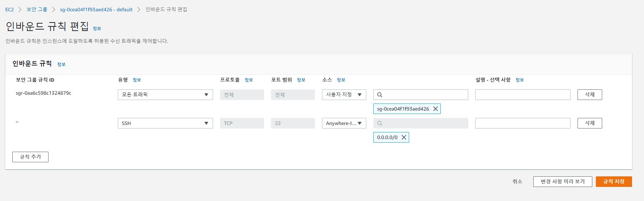
Task: Open 정보 link beside 인바운드 규칙 panel header
Action: pos(61,64)
